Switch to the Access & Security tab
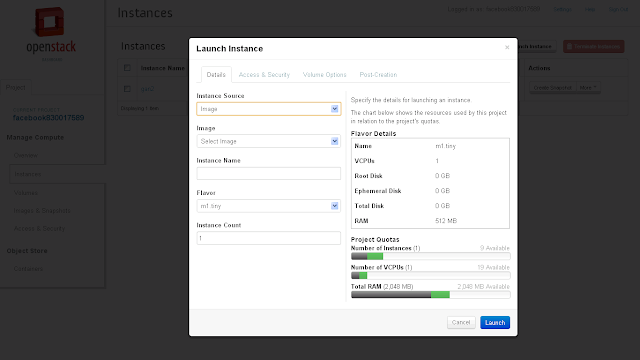The image size is (640, 360). point(264,75)
